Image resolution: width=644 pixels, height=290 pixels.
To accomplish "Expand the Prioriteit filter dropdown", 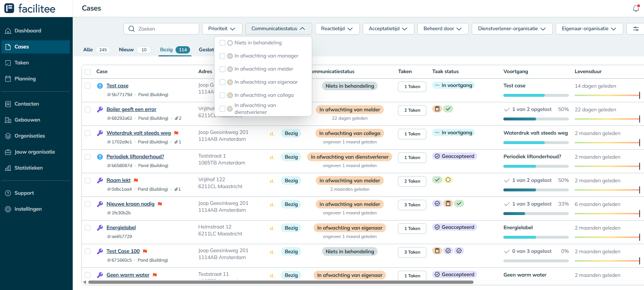I will (x=222, y=29).
